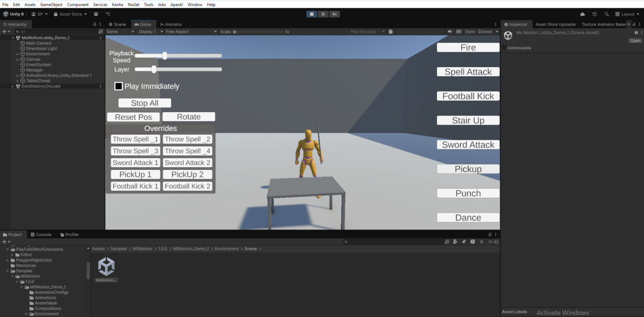Viewport: 644px width, 317px height.
Task: Enable the Addressable checkbox
Action: click(505, 48)
